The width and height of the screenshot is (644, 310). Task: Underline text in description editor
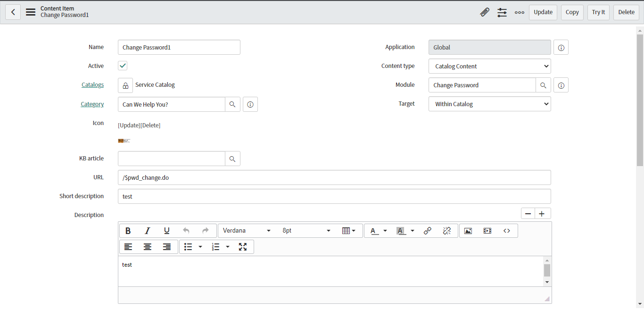pyautogui.click(x=167, y=231)
